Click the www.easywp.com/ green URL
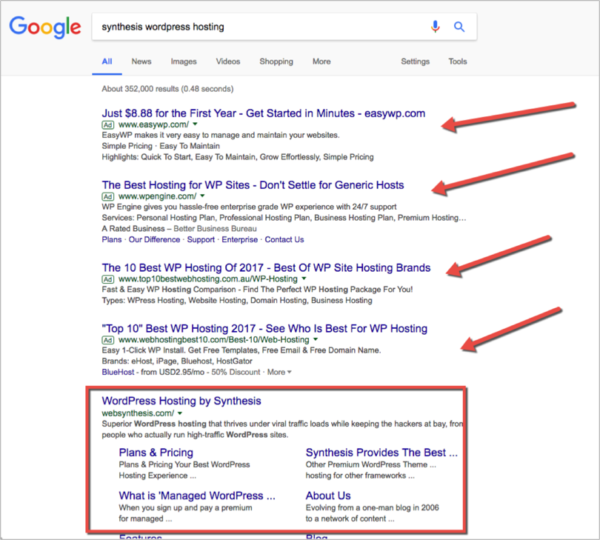The image size is (600, 540). click(153, 124)
